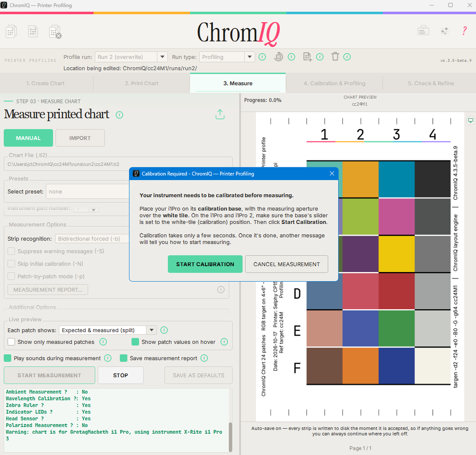
Task: Click info icon after Save measurement report
Action: pos(204,358)
